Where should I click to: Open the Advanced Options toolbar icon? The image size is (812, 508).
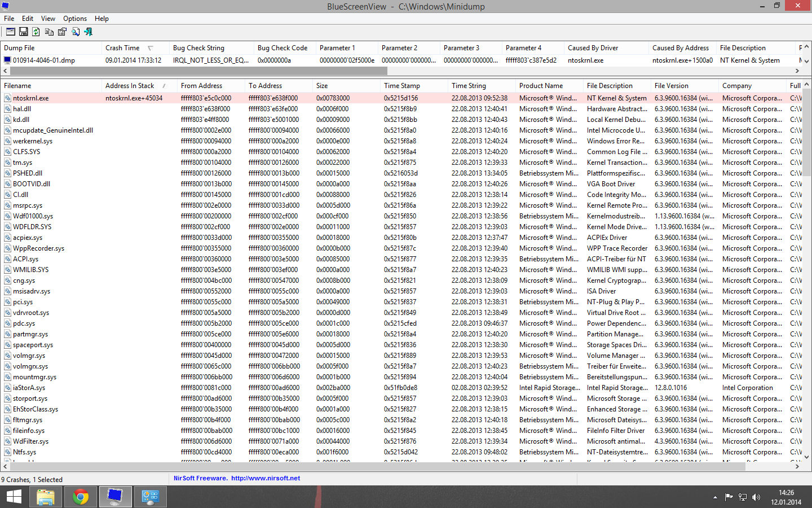pyautogui.click(x=11, y=32)
